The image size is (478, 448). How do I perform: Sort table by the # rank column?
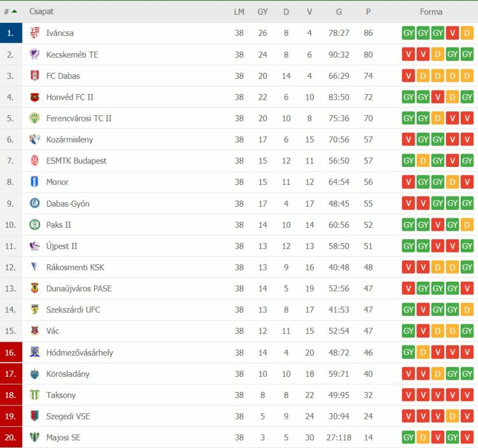coord(10,11)
